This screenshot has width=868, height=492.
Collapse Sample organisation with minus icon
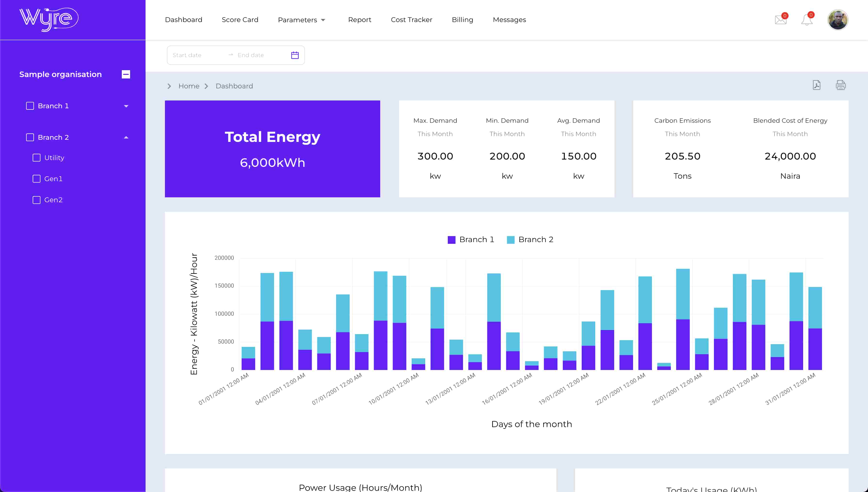tap(126, 74)
